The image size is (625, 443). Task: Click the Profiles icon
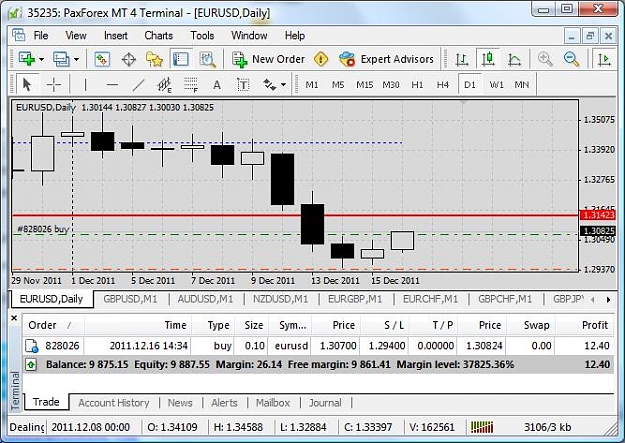61,59
